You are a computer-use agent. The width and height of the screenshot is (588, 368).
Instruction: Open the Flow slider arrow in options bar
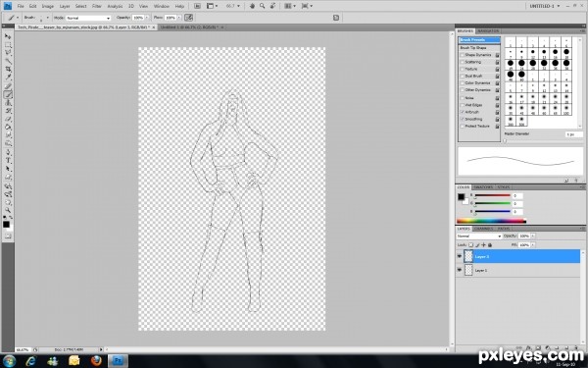click(179, 18)
